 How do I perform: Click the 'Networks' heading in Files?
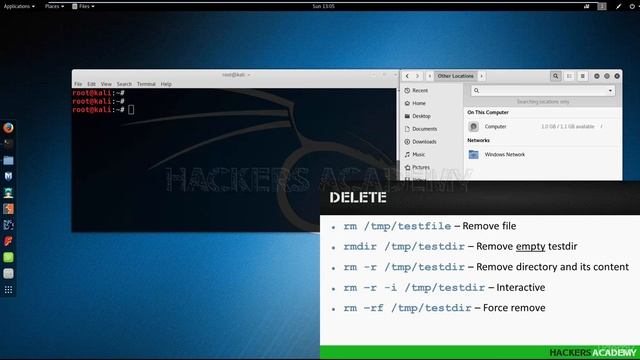478,140
